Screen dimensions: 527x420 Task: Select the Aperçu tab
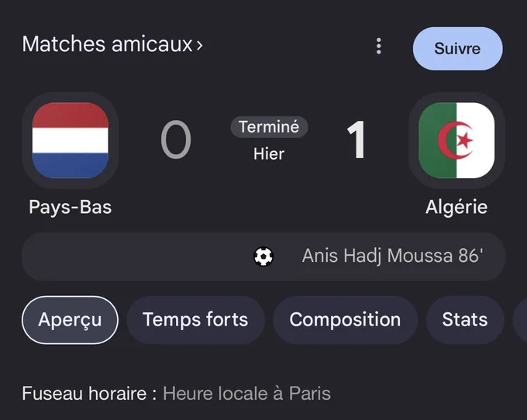point(70,320)
